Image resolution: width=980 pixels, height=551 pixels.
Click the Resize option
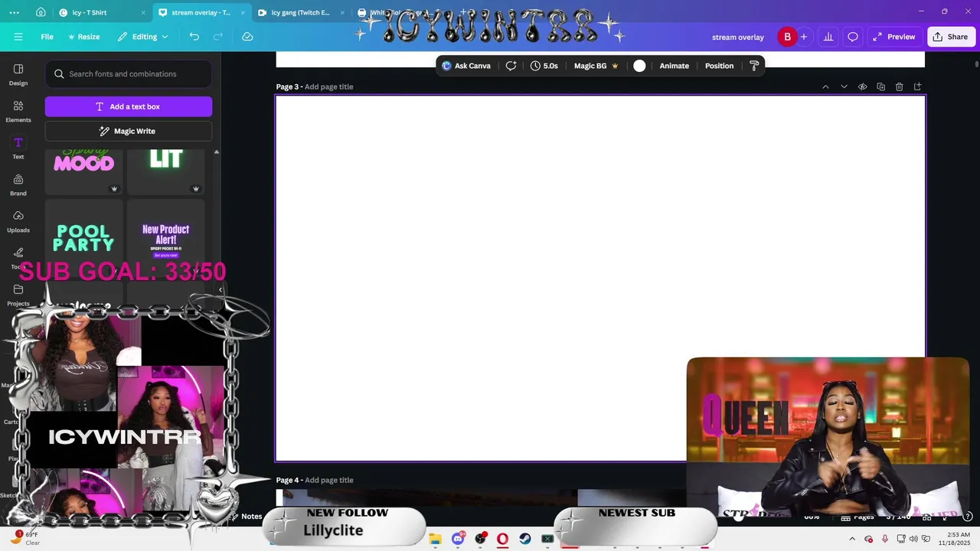tap(83, 37)
